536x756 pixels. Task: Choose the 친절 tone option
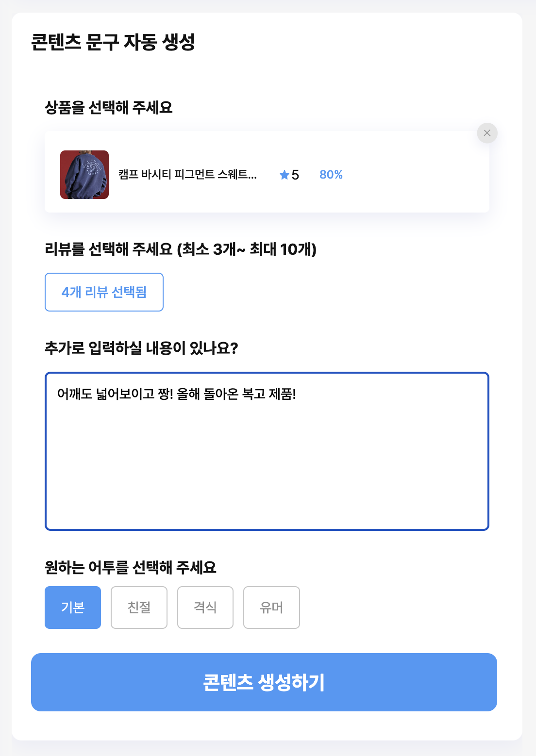139,608
